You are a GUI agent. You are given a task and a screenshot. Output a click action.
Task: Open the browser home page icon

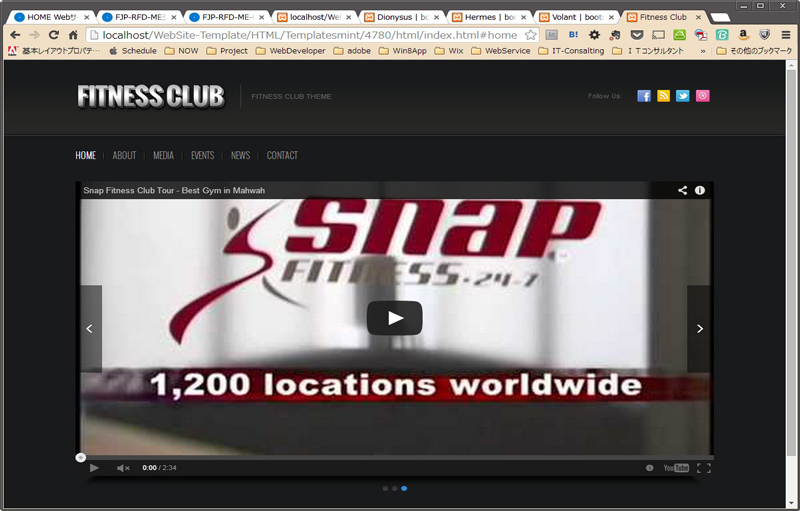tap(73, 35)
